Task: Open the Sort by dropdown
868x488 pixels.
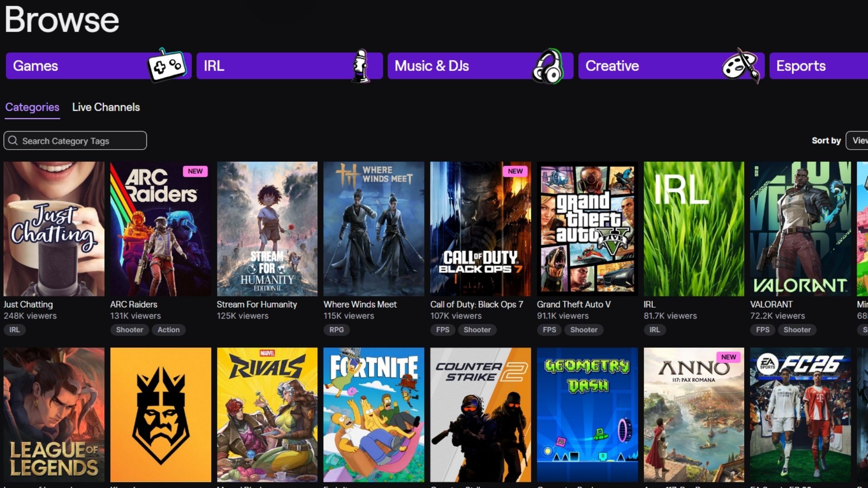Action: tap(857, 141)
